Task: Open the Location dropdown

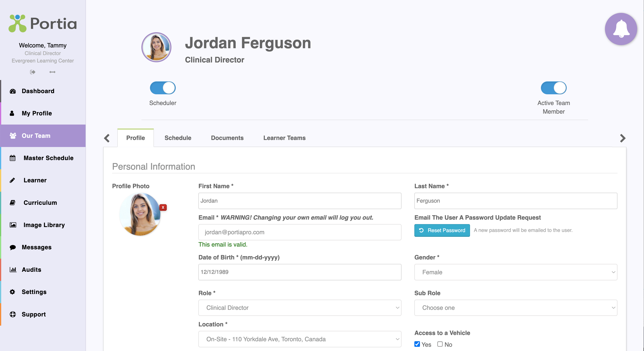Action: click(x=300, y=339)
